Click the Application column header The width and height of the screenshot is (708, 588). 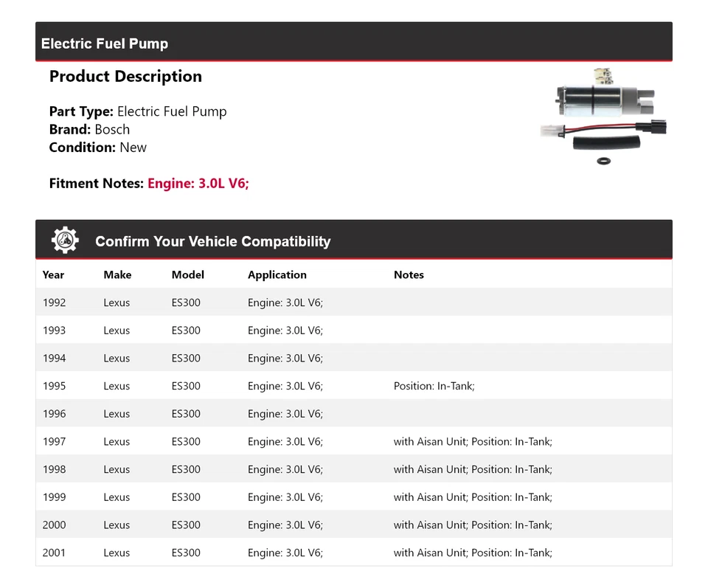coord(277,274)
